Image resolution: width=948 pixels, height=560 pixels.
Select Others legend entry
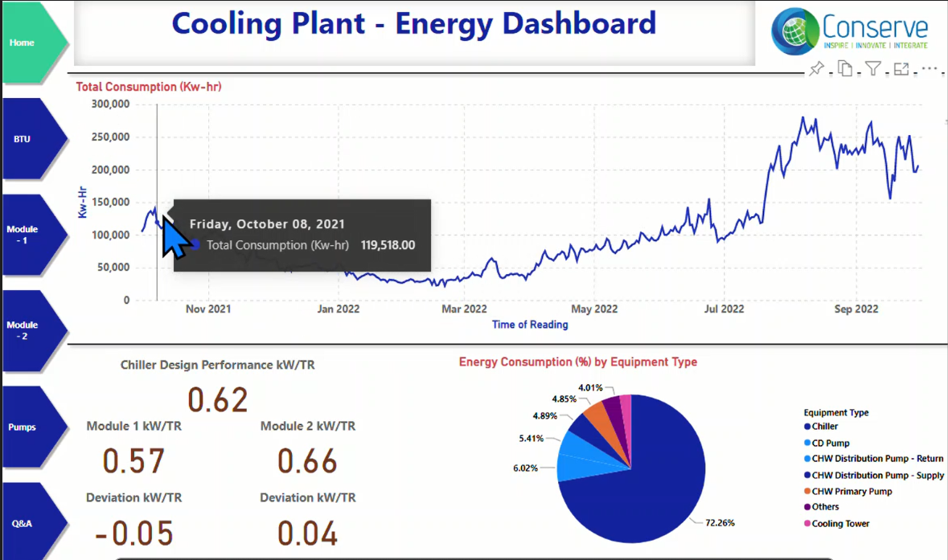pyautogui.click(x=825, y=507)
